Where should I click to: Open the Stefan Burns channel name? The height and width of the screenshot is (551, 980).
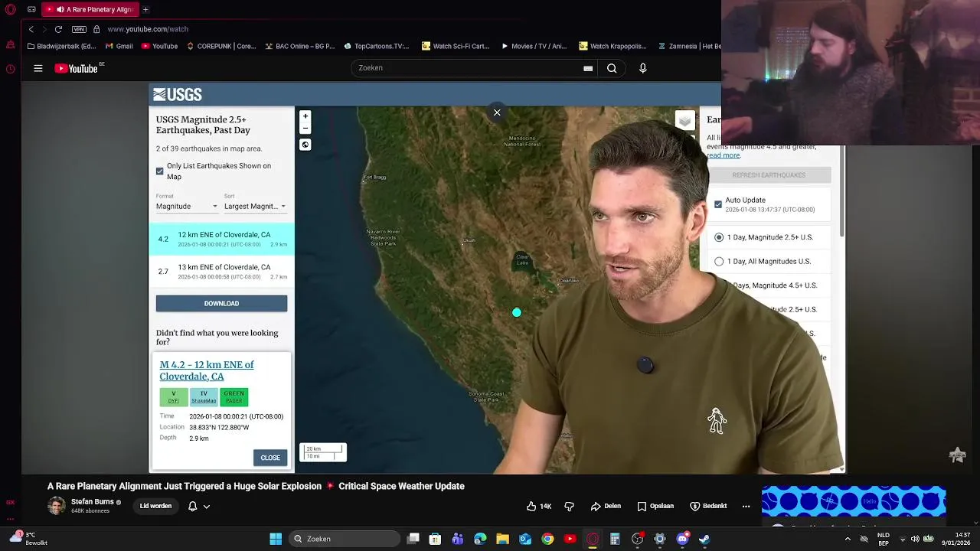[x=92, y=502]
